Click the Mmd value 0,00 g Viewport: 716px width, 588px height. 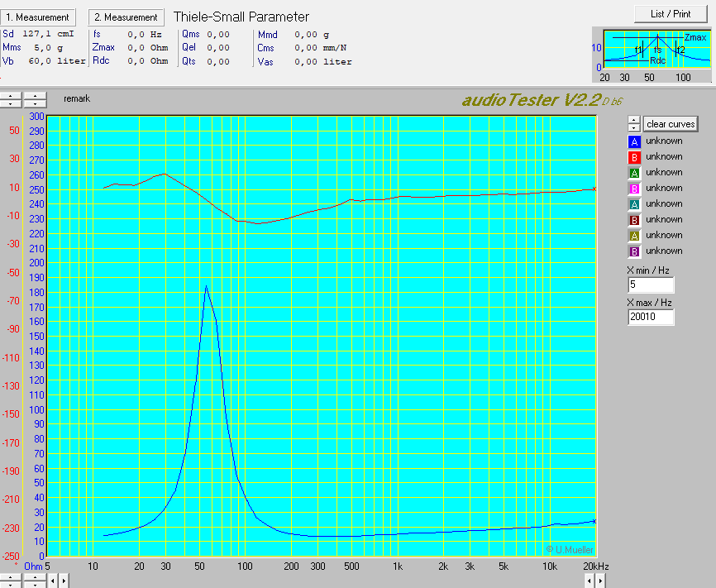(312, 34)
